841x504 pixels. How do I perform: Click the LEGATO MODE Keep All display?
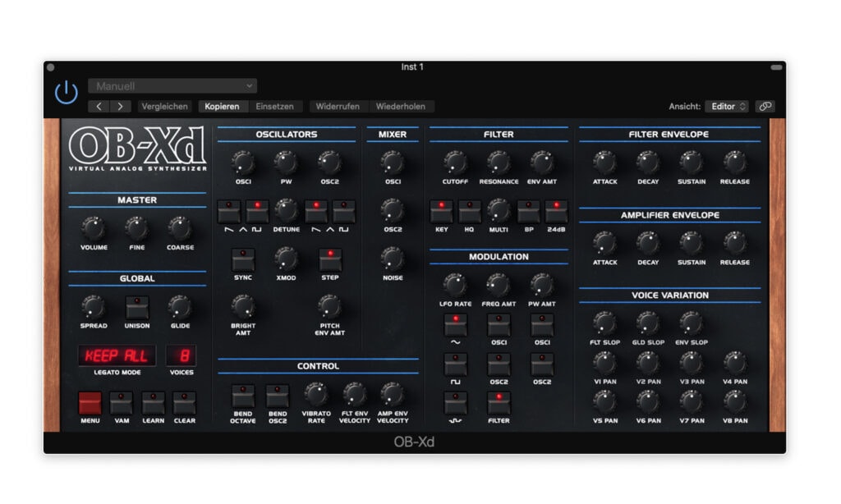coord(117,355)
